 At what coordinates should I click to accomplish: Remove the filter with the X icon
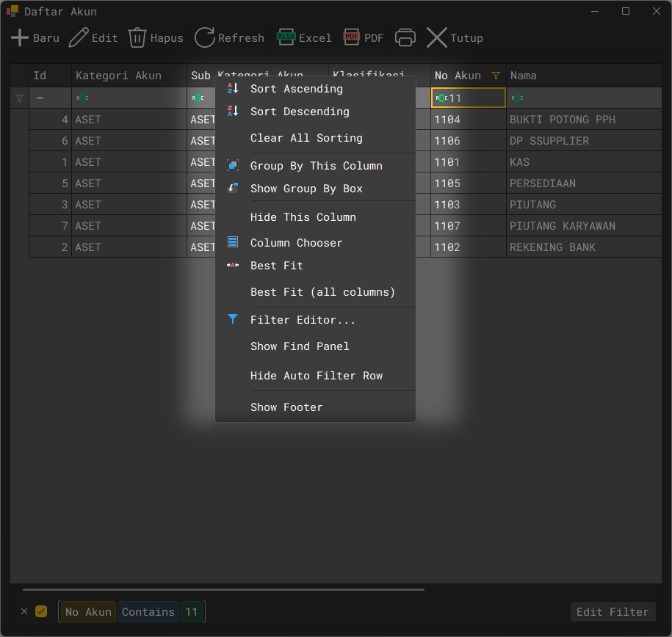[x=26, y=611]
